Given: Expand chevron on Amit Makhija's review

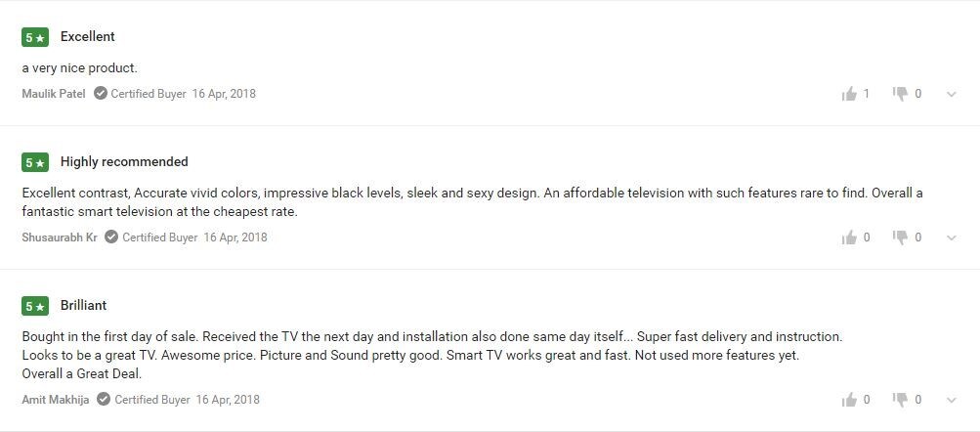Looking at the screenshot, I should point(952,400).
